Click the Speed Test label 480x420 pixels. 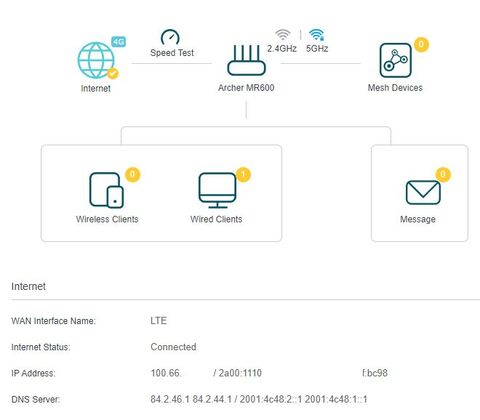click(x=172, y=53)
